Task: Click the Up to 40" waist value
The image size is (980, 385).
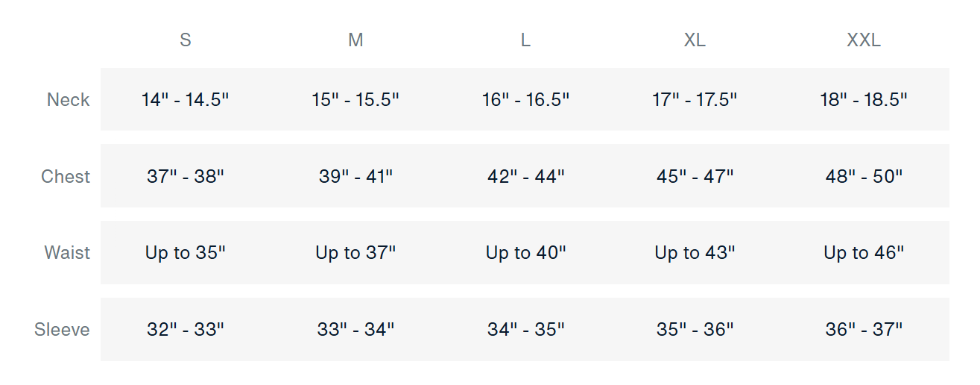Action: click(525, 253)
